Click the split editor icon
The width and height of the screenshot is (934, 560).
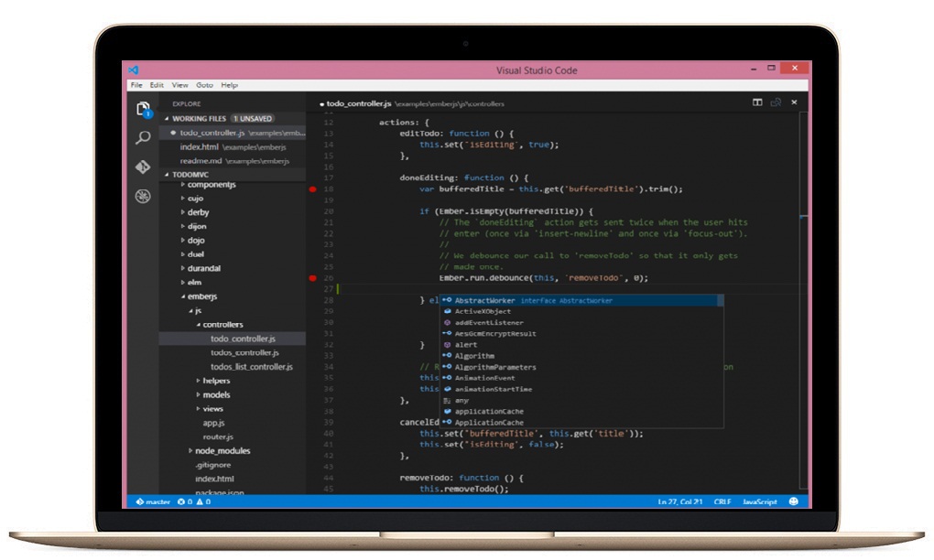[757, 102]
